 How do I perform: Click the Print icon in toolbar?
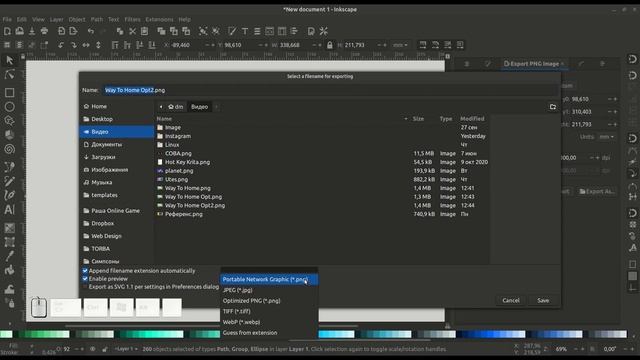click(x=44, y=31)
